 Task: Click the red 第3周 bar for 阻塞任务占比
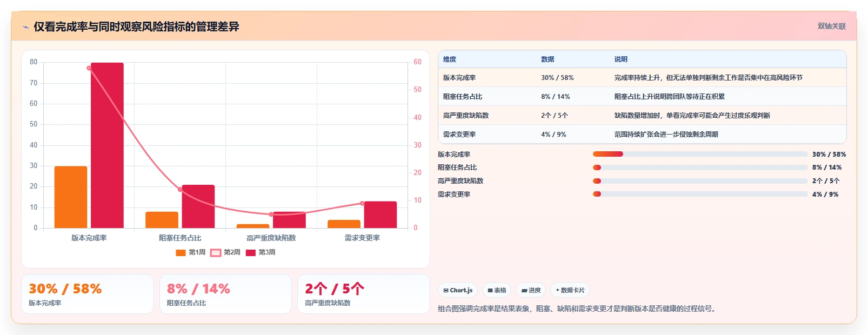(x=198, y=206)
